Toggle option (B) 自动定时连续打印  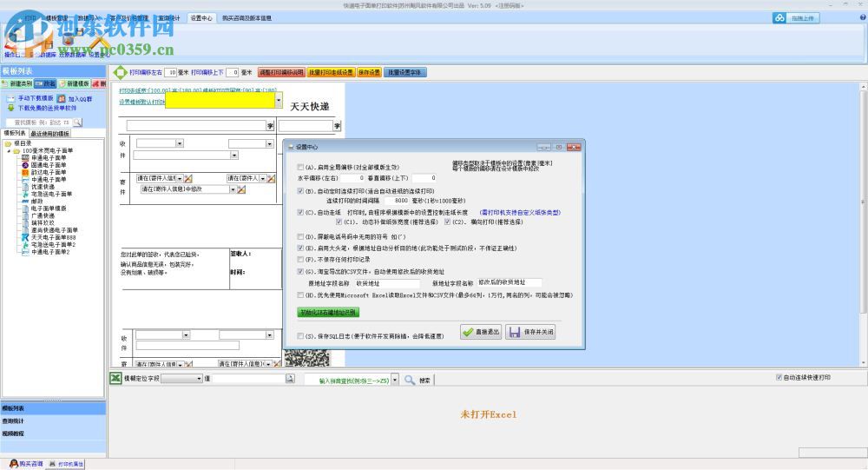point(300,190)
